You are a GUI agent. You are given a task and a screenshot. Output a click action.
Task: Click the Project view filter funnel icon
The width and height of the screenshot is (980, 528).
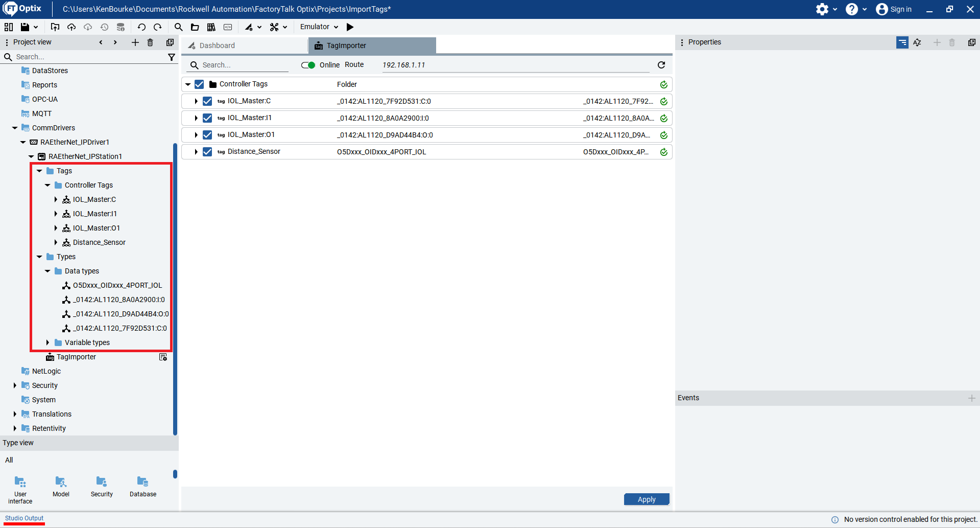point(172,57)
